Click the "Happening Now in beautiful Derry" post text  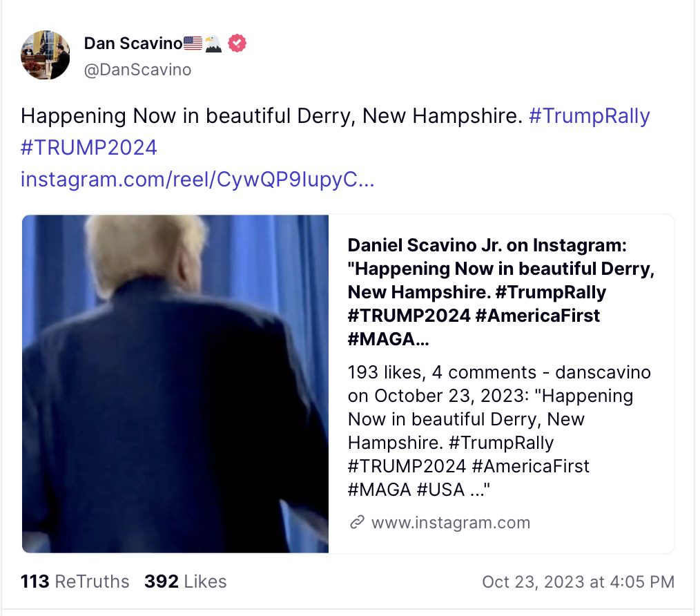tap(271, 116)
